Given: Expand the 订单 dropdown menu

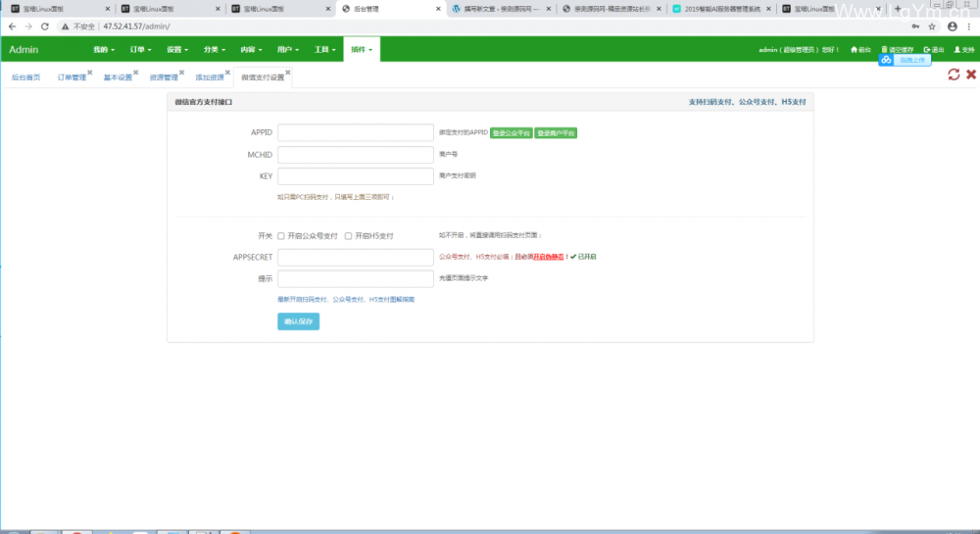Looking at the screenshot, I should pyautogui.click(x=140, y=49).
